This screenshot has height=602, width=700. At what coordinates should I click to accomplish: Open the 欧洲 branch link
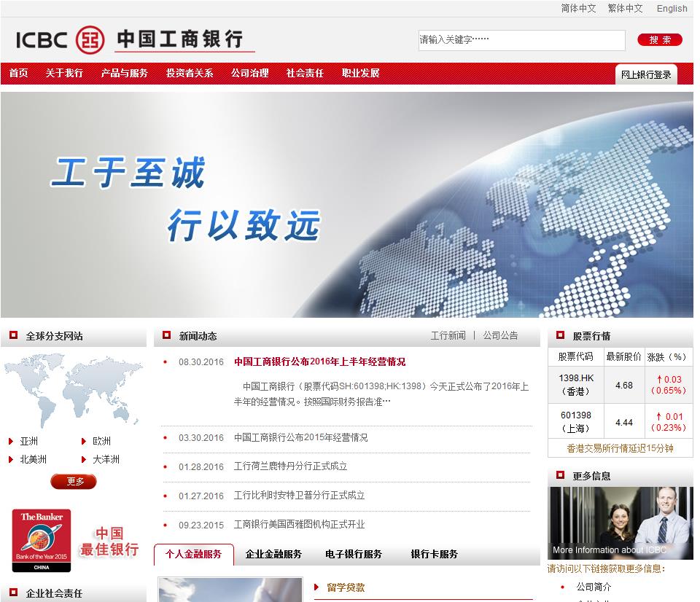(102, 442)
